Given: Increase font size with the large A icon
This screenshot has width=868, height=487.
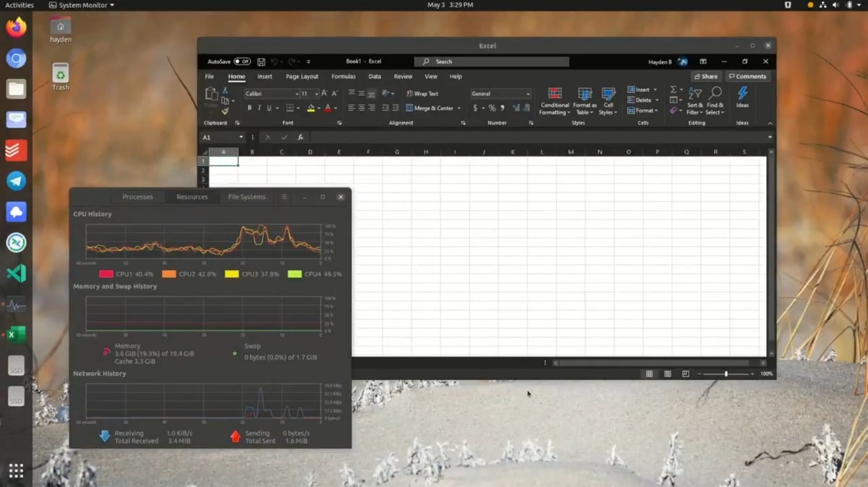Looking at the screenshot, I should click(x=325, y=93).
